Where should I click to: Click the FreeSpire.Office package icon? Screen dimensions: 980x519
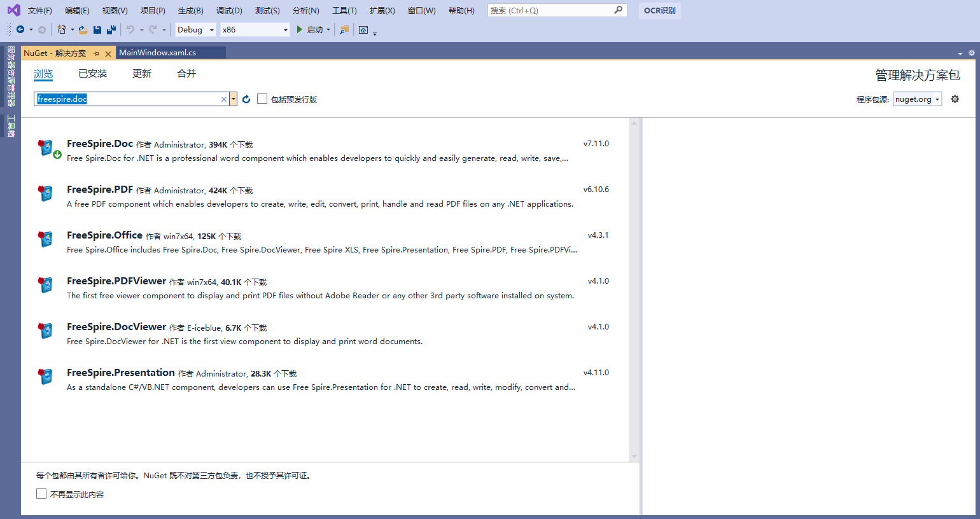point(46,239)
